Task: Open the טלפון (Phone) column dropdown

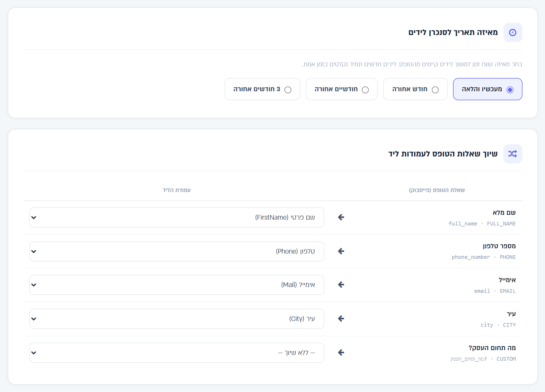Action: [177, 251]
